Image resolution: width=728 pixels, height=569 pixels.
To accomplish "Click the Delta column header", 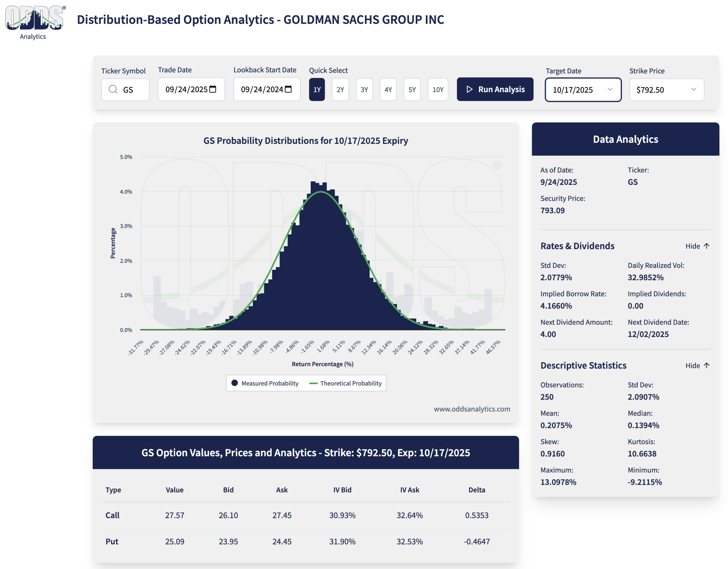I will click(x=477, y=490).
